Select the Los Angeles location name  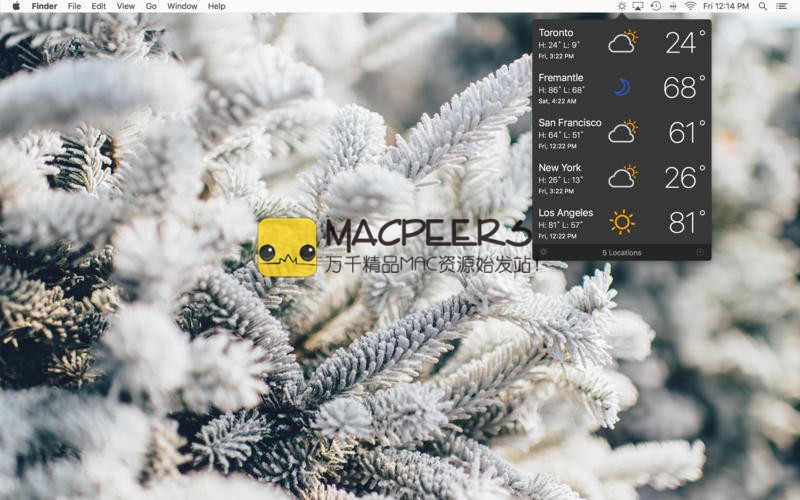click(x=566, y=213)
